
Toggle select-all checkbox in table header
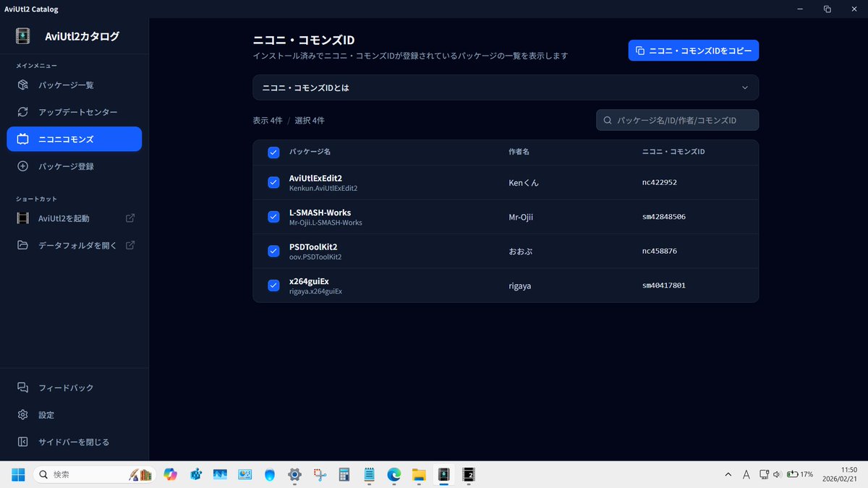pyautogui.click(x=273, y=152)
